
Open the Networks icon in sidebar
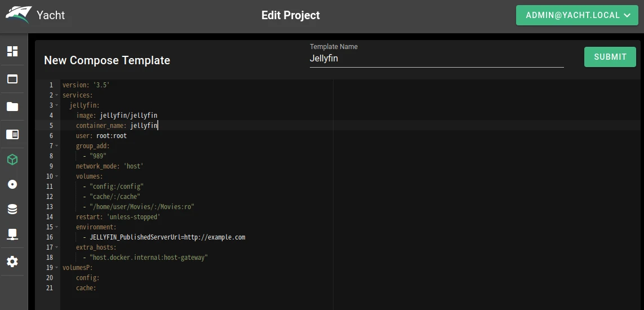(x=12, y=234)
